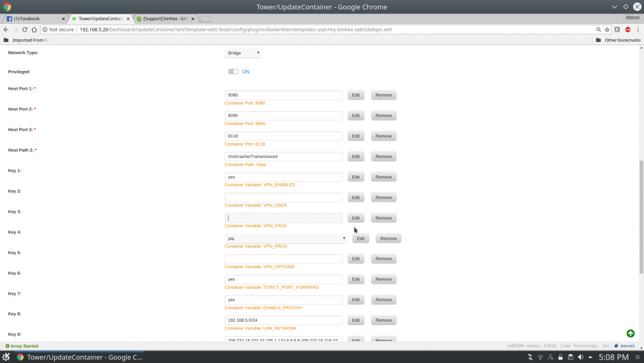Focus the VPN_PASS input field
The height and width of the screenshot is (363, 644).
click(283, 218)
